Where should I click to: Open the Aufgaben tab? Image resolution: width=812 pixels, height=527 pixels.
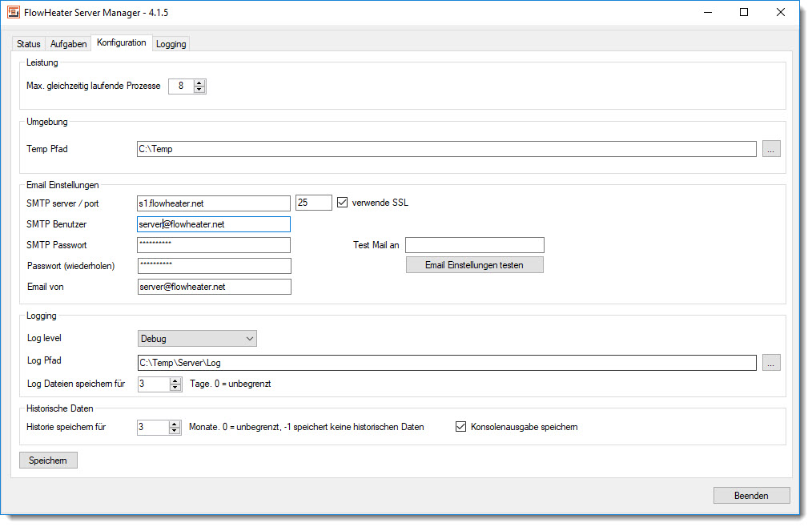click(68, 44)
